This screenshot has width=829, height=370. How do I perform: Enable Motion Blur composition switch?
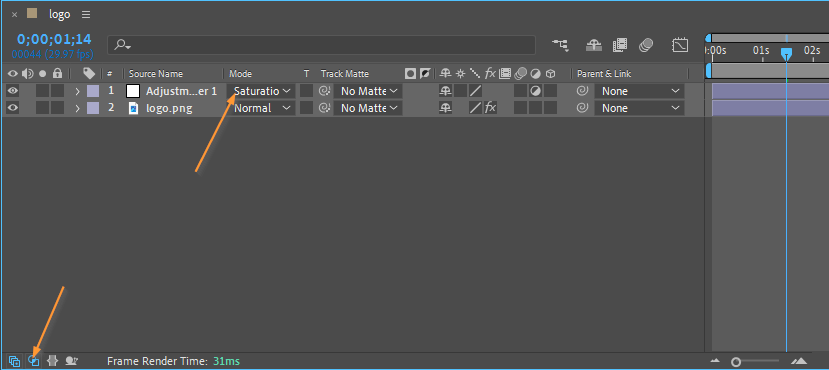646,45
